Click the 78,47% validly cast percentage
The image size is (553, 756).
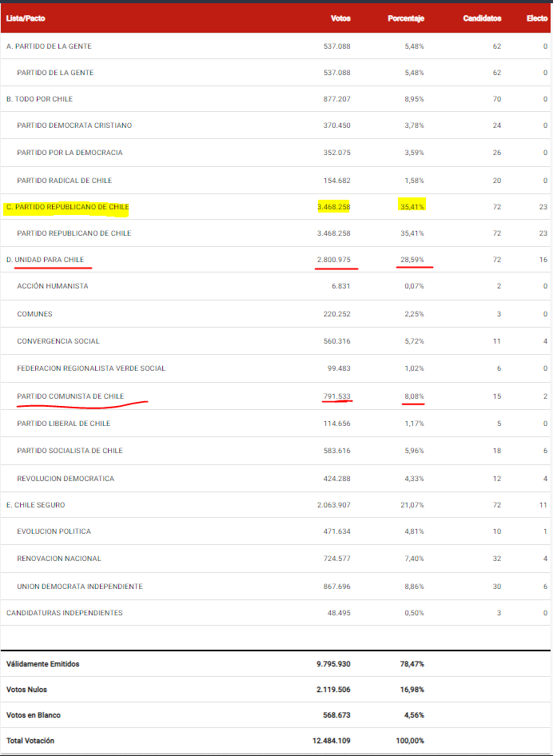[412, 664]
